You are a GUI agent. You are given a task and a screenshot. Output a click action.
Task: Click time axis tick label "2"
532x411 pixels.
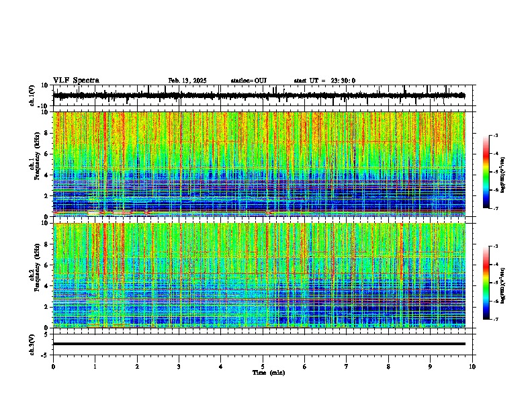click(x=137, y=367)
